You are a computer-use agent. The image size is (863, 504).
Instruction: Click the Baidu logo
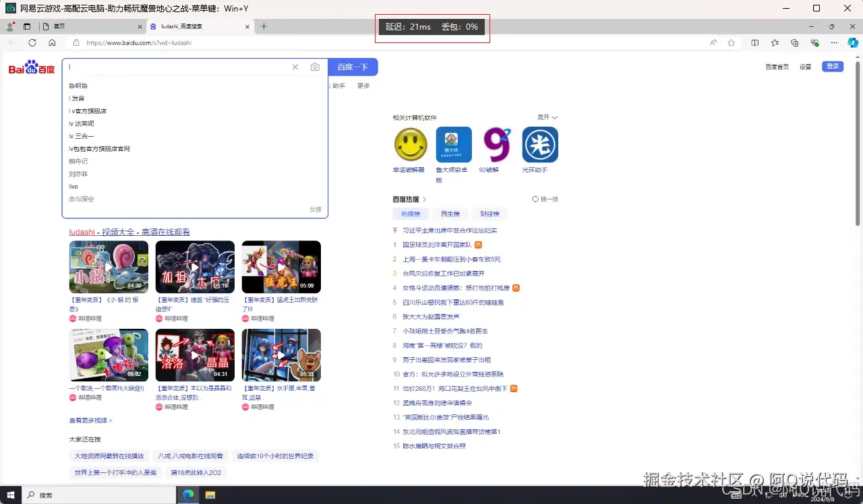(x=32, y=67)
